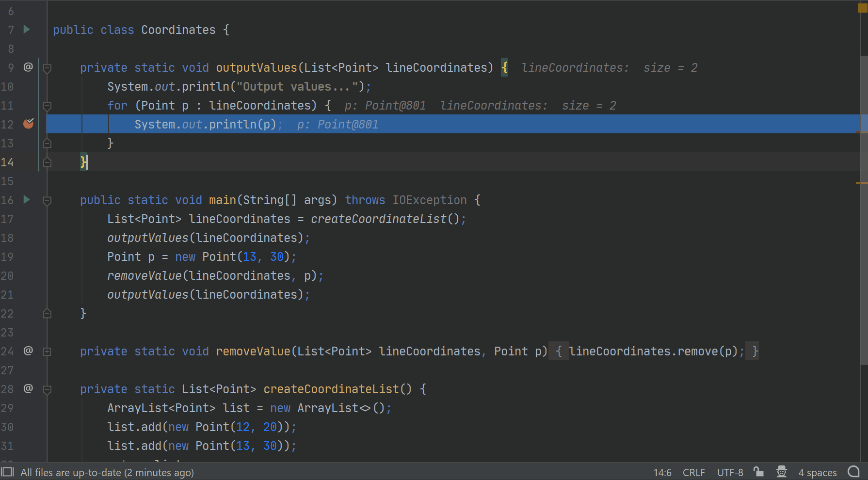Click the @ annotation icon beside outputValues
The height and width of the screenshot is (480, 868).
(28, 67)
